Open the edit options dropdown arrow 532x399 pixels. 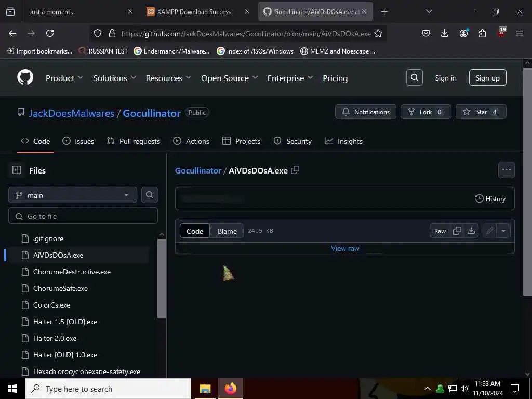point(503,231)
